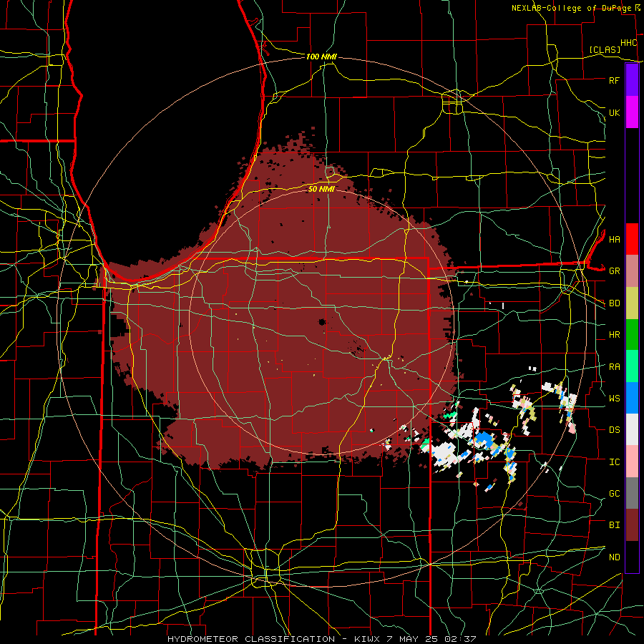Click the purple RF legend color swatch
The height and width of the screenshot is (644, 644).
632,80
